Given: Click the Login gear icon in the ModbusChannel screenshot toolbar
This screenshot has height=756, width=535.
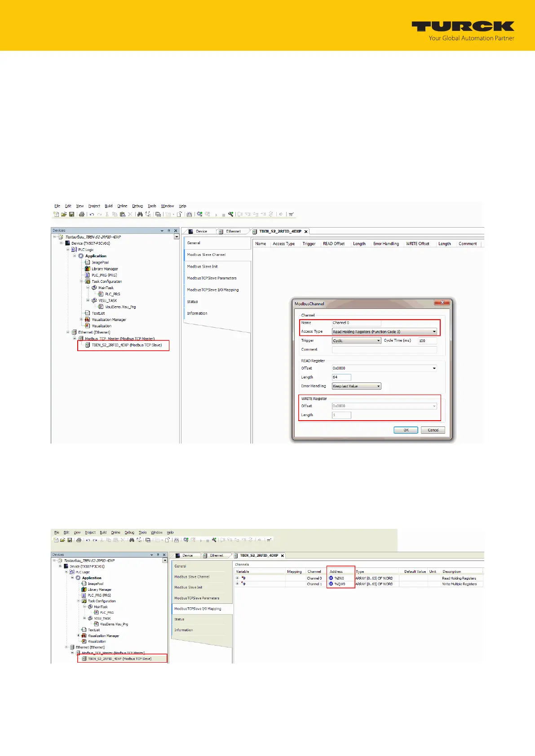Looking at the screenshot, I should point(199,215).
